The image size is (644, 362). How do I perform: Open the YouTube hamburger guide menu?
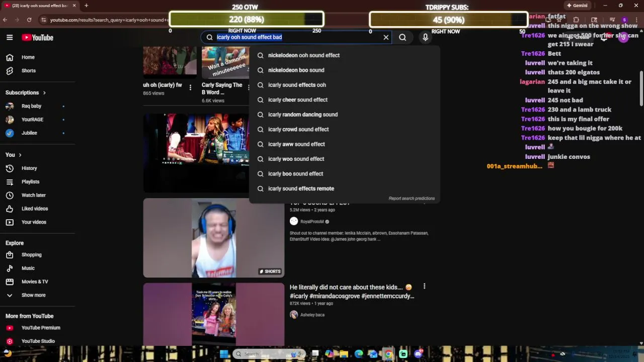(9, 37)
